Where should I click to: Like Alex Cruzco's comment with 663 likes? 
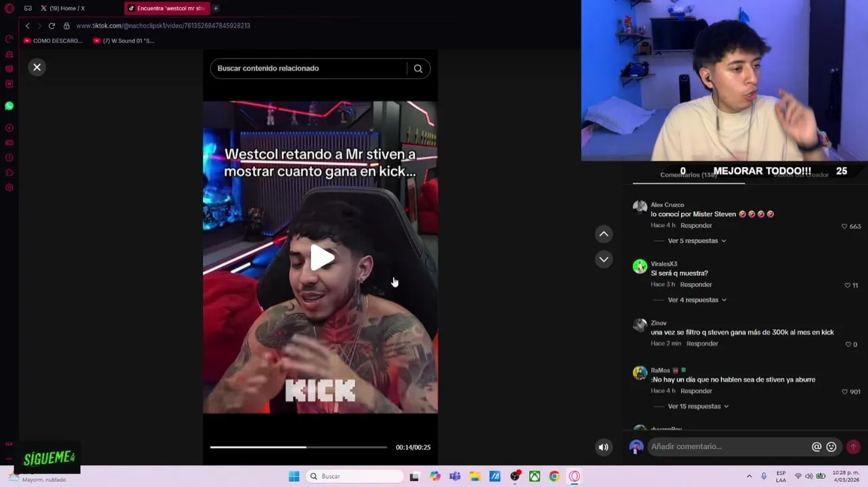[844, 226]
